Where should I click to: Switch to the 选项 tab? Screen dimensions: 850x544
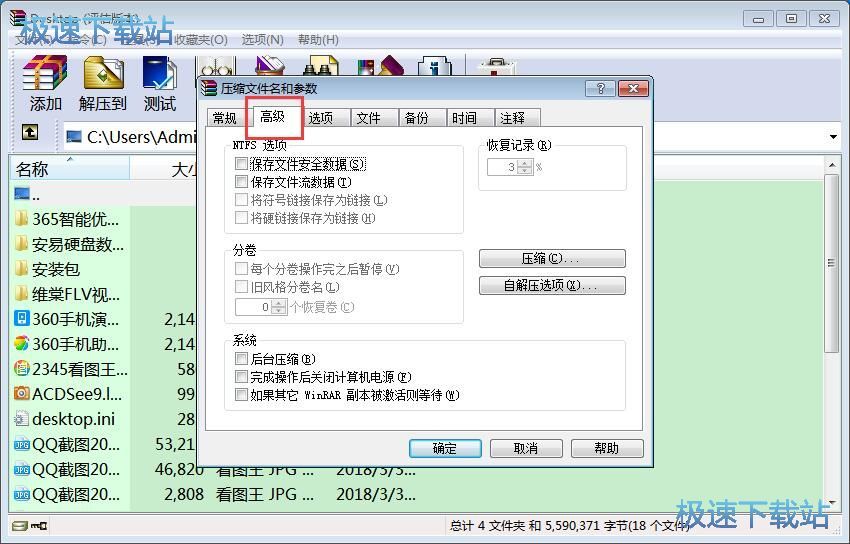point(321,118)
